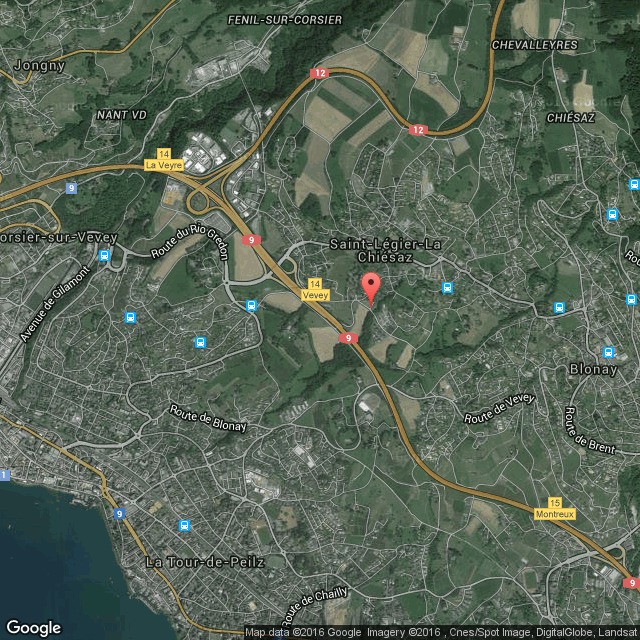Click the Route de Blonay label
The height and width of the screenshot is (640, 640).
208,418
